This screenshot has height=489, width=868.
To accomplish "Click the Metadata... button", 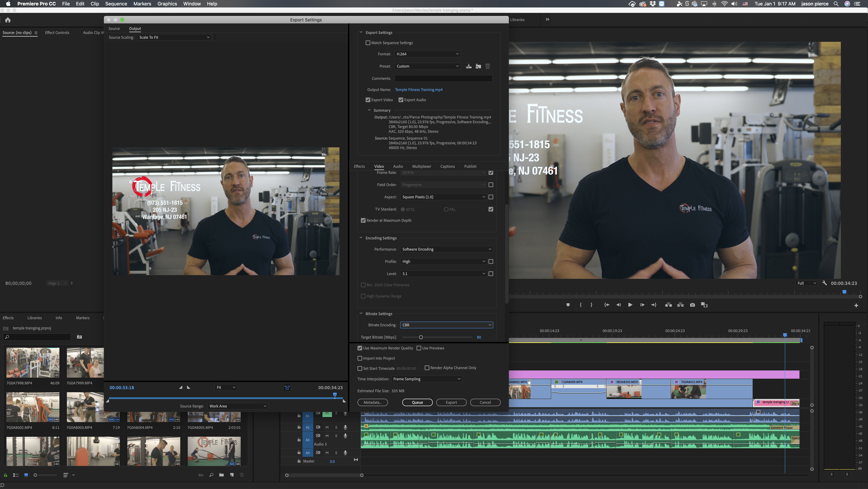I will coord(372,402).
